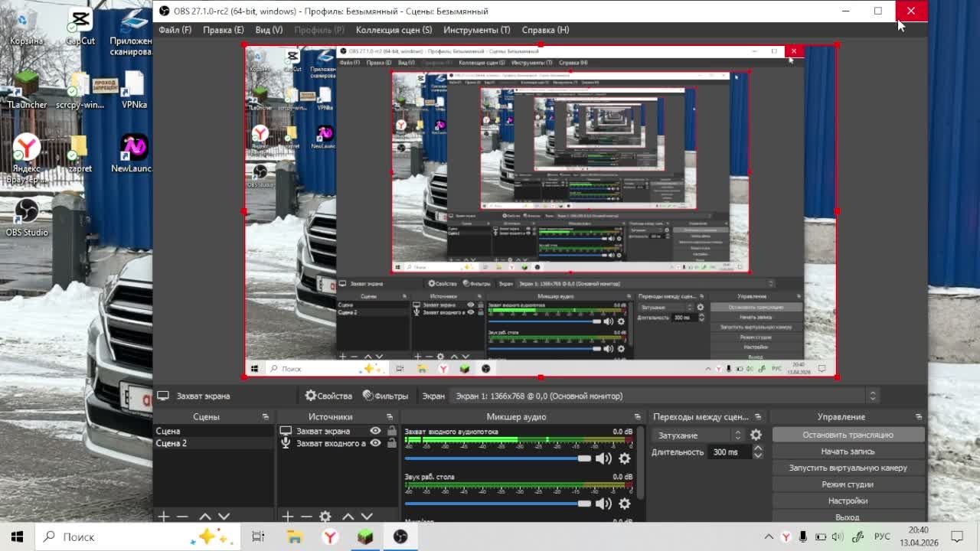Open audio settings gear for desktop audio

click(625, 504)
